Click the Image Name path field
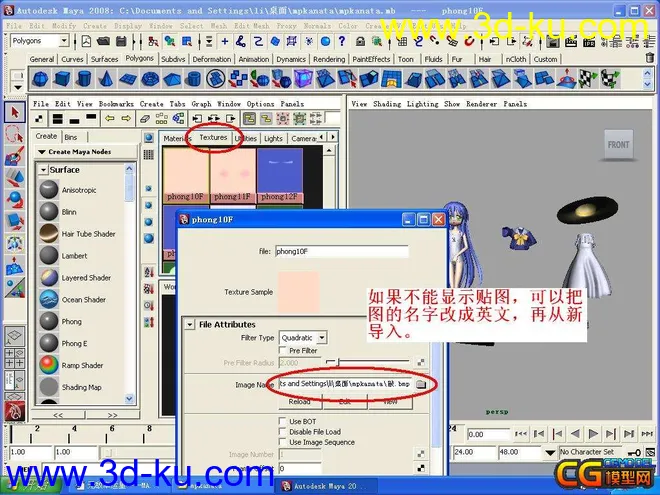This screenshot has width=660, height=495. (345, 384)
